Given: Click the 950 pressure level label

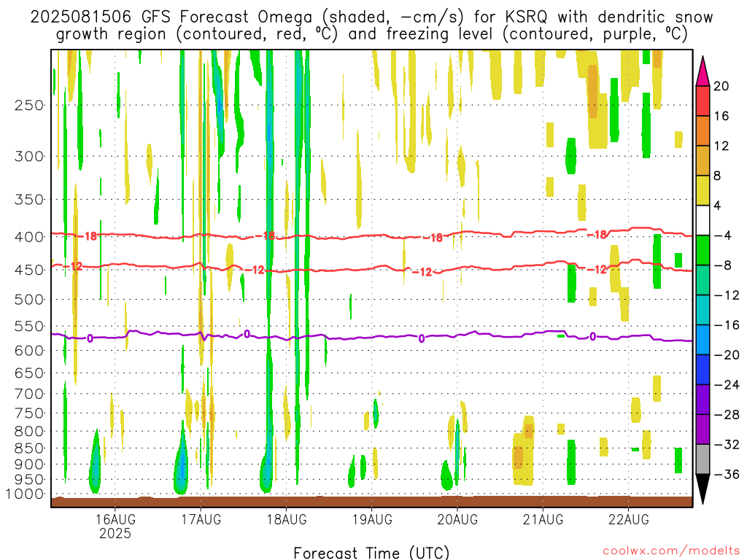Looking at the screenshot, I should coord(28,480).
